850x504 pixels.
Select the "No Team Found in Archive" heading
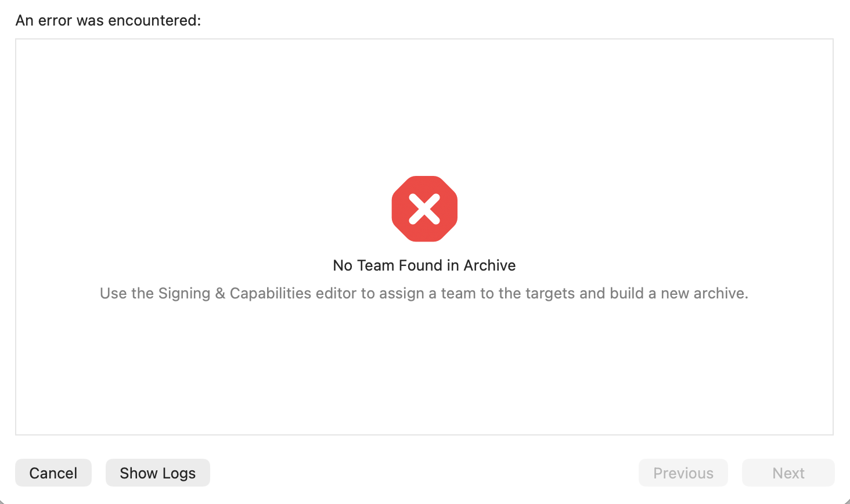tap(424, 265)
